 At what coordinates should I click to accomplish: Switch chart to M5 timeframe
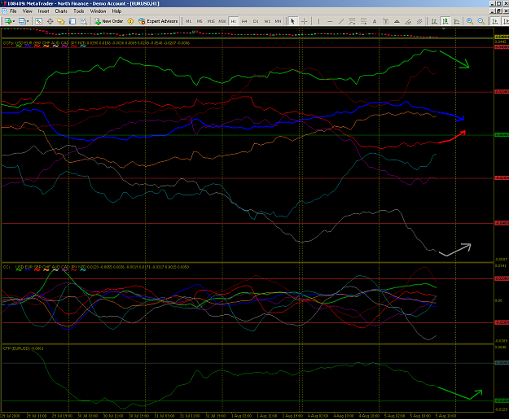[200, 21]
